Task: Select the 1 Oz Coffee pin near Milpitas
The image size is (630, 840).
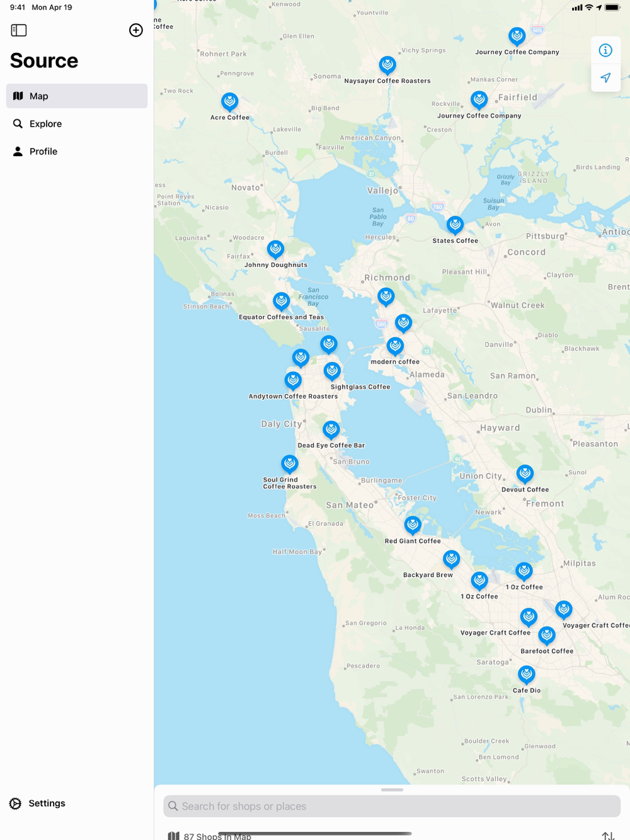Action: [x=524, y=571]
